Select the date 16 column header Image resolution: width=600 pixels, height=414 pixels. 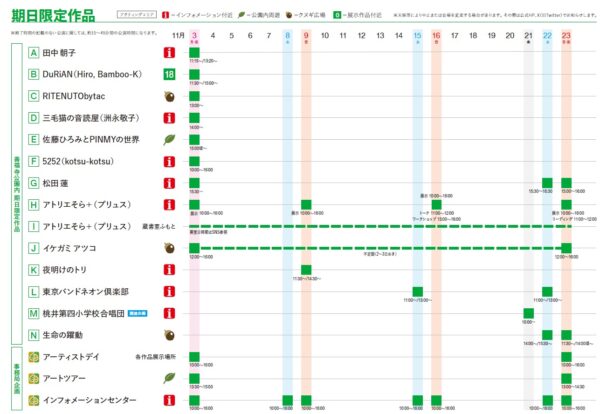[436, 36]
